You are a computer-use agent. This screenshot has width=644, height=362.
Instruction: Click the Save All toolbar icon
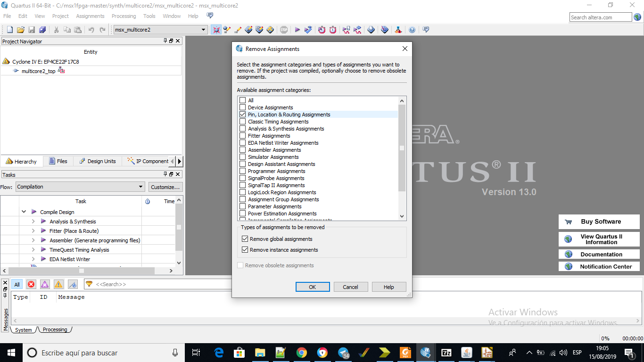(42, 30)
